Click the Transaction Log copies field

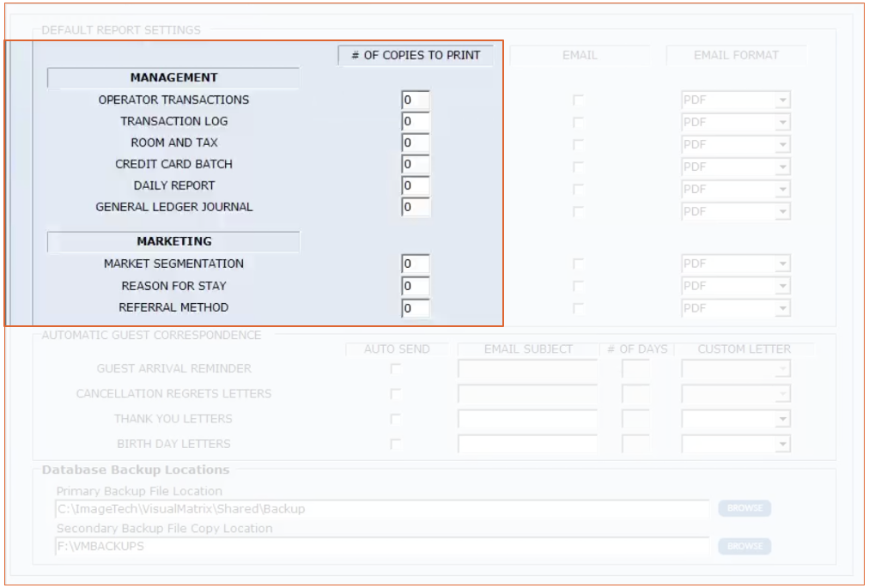point(416,122)
